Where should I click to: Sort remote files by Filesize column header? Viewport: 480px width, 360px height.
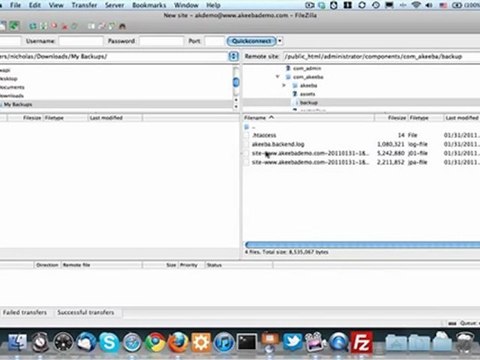point(391,118)
